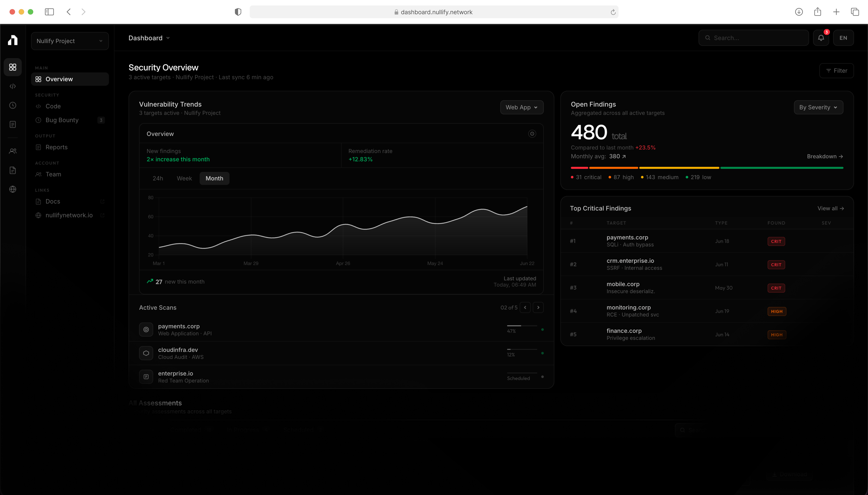Click the CRIT badge for payments.corp

[x=776, y=241]
